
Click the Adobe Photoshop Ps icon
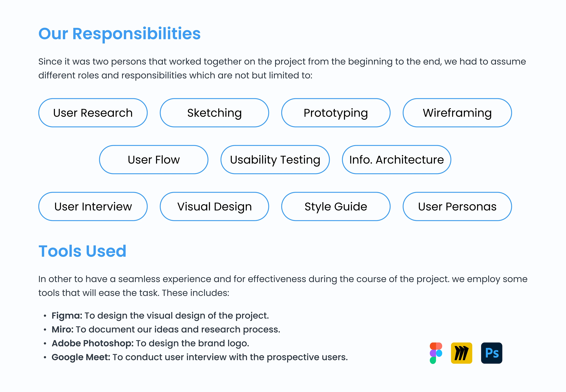point(492,353)
